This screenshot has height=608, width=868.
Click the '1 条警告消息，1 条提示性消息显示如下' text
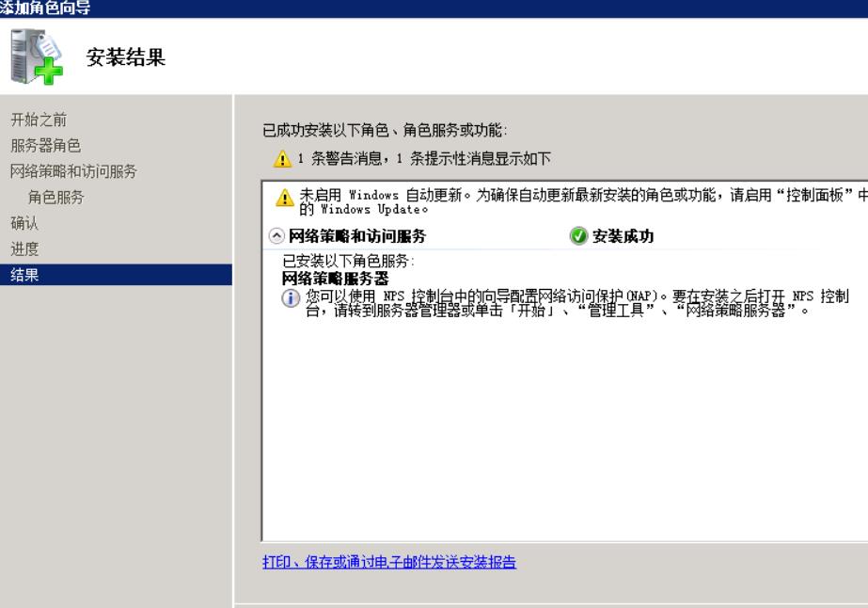pos(424,159)
